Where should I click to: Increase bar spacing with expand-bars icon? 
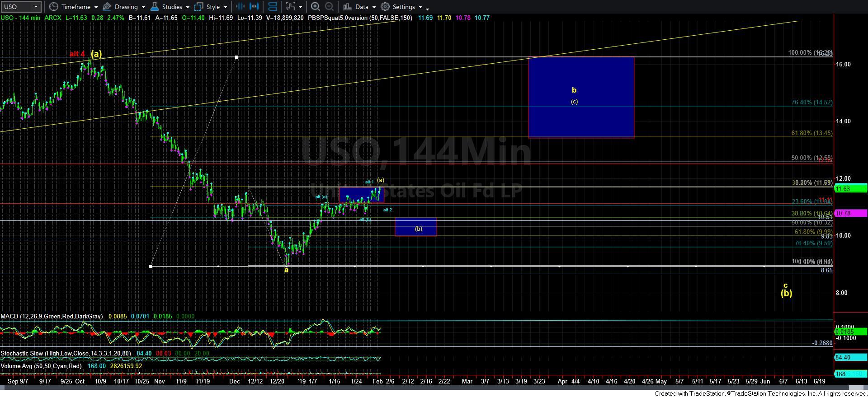[x=255, y=7]
